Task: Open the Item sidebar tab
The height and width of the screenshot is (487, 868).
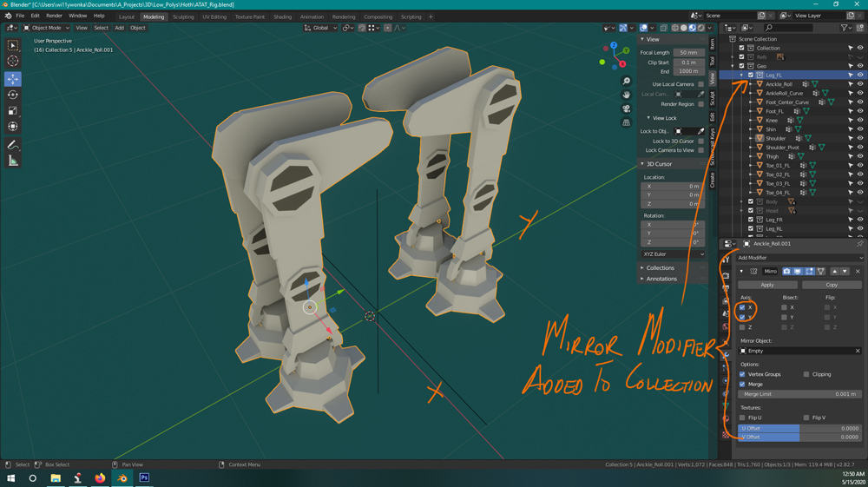Action: [x=713, y=43]
